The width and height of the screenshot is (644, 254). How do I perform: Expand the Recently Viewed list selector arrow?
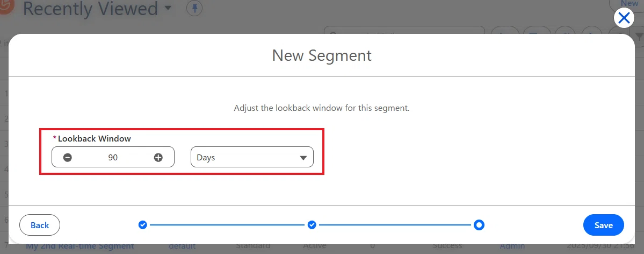coord(168,8)
